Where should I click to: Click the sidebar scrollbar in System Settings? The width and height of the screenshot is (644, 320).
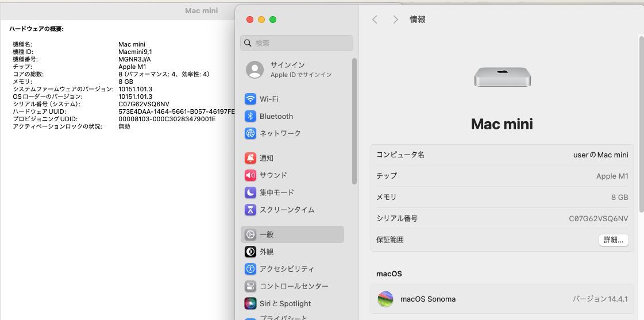click(x=354, y=121)
